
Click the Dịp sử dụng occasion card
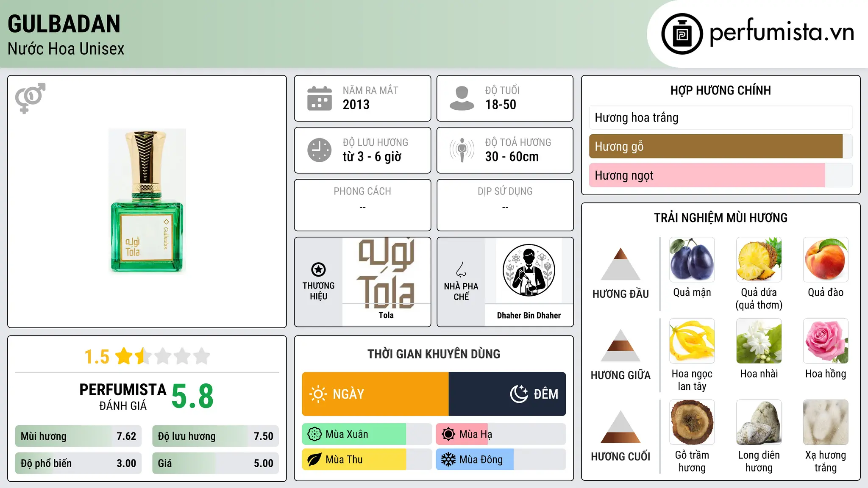click(x=505, y=205)
